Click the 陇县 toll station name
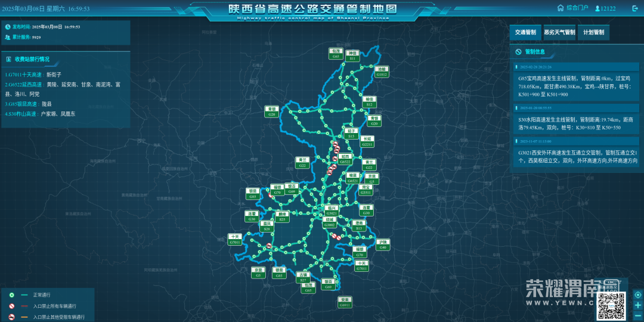 [x=47, y=104]
